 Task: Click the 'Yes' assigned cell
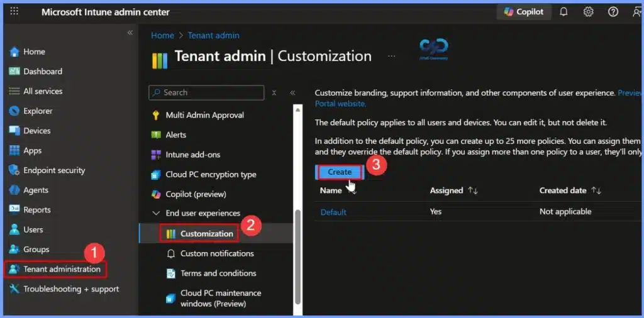[436, 212]
